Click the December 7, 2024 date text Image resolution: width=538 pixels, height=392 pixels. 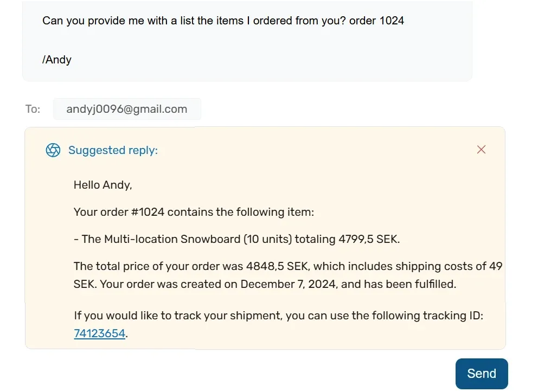coord(288,284)
